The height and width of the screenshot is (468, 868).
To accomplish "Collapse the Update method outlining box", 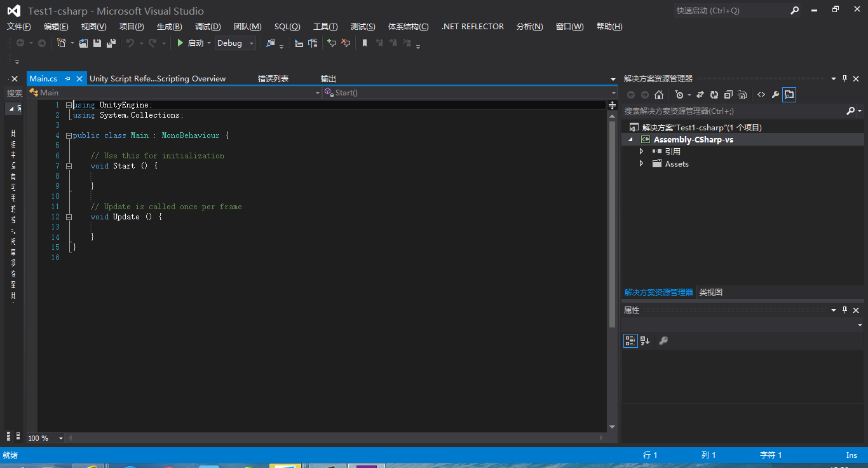I will click(x=69, y=217).
